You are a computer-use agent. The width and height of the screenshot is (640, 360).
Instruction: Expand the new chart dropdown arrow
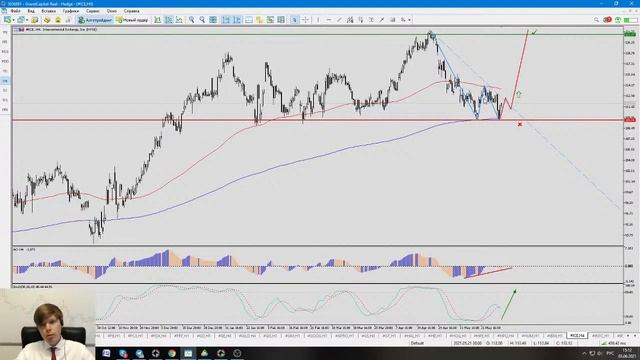click(x=13, y=20)
